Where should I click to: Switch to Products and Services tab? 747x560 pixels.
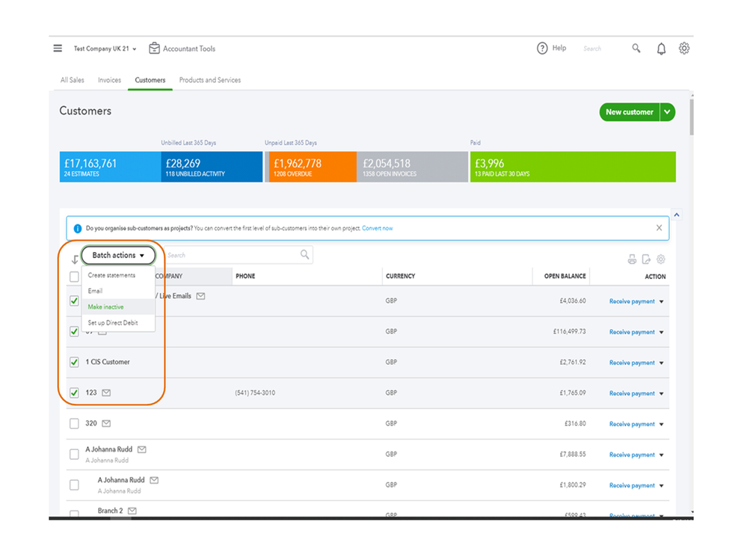[x=209, y=80]
